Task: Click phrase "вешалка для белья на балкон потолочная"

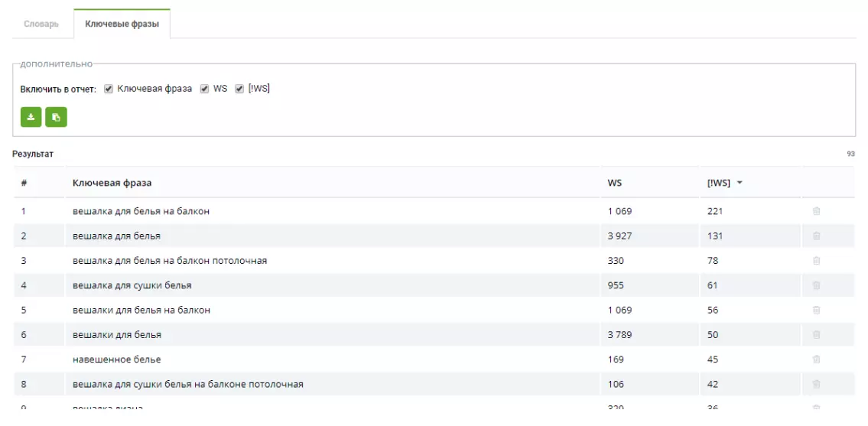Action: coord(170,260)
